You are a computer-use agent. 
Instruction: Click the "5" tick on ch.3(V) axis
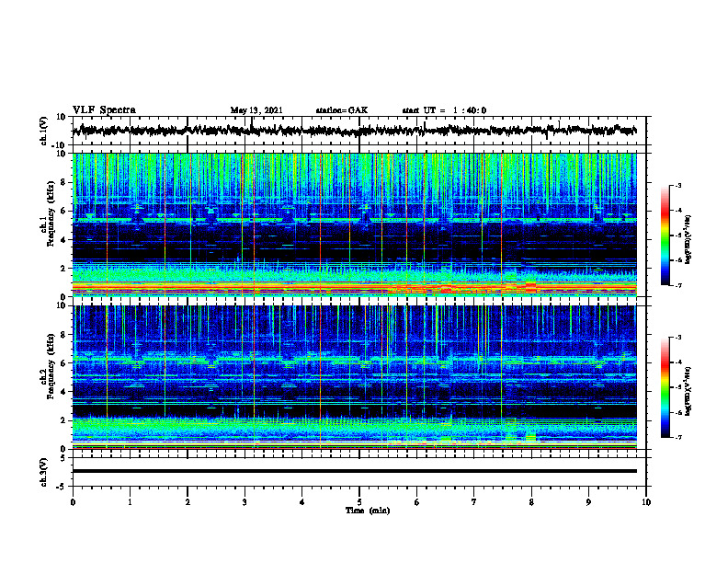(64, 458)
